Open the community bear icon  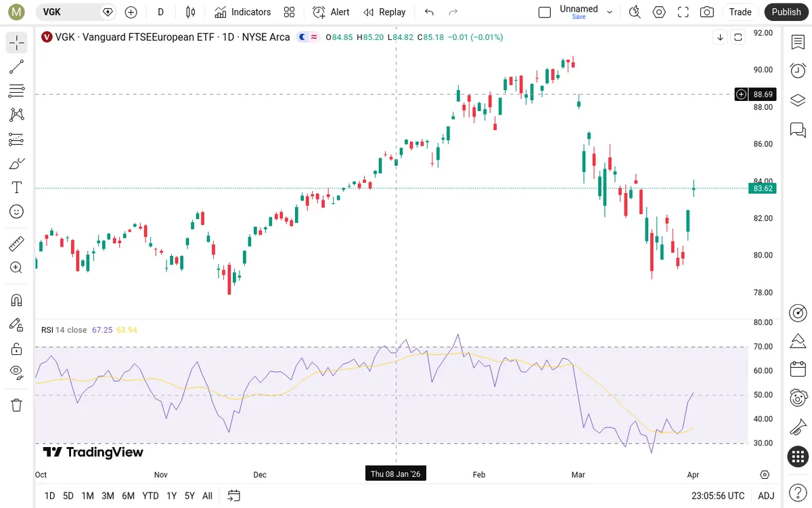coord(798,398)
